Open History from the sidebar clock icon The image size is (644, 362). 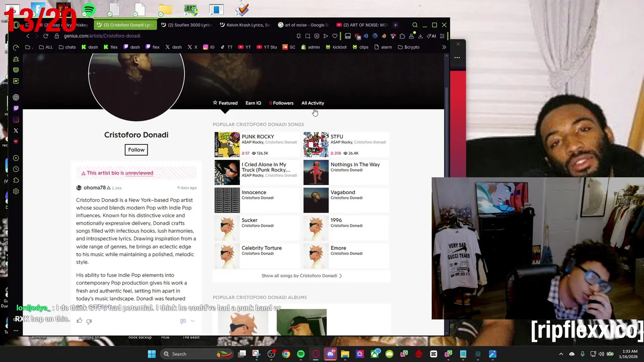point(16,169)
